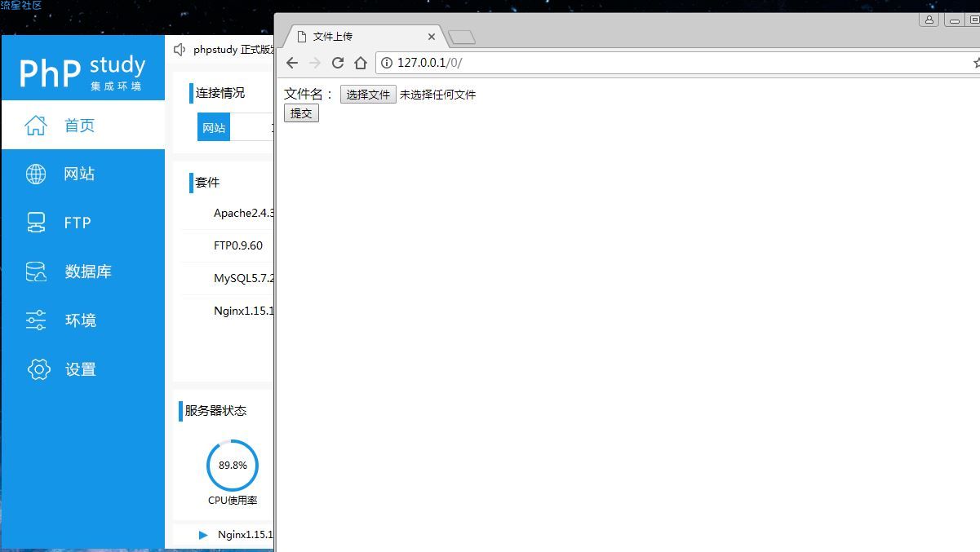
Task: Open 首页 home in phpstudy sidebar
Action: click(x=83, y=125)
